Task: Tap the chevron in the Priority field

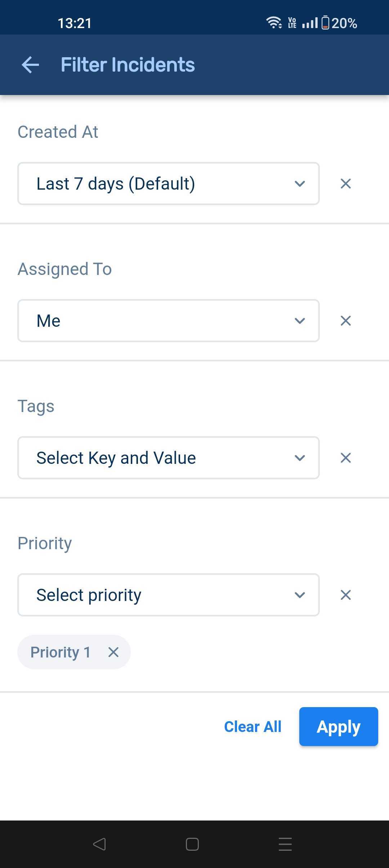Action: click(300, 595)
